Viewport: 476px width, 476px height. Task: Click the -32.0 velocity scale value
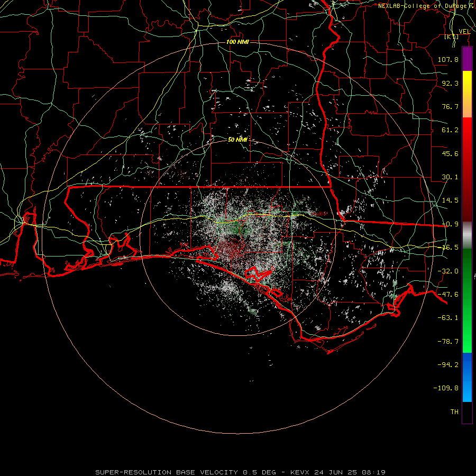click(448, 271)
